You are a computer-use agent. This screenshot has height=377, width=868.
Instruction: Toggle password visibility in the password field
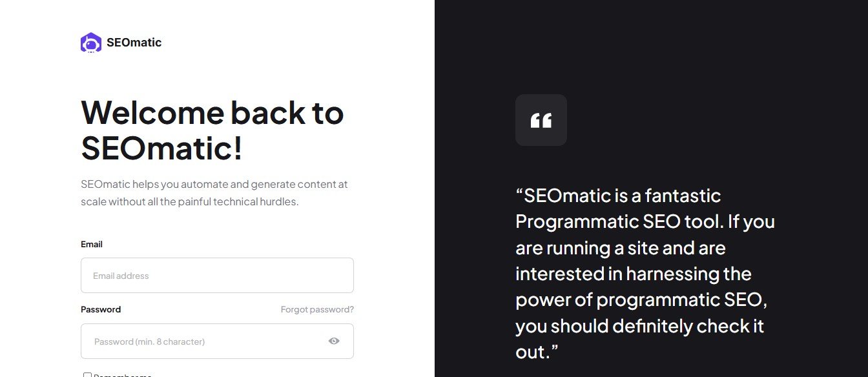(x=334, y=340)
